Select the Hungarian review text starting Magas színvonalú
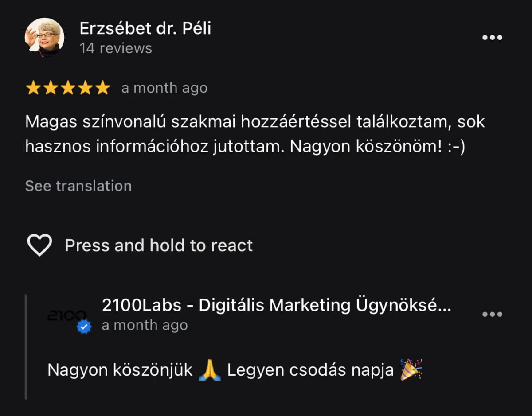The width and height of the screenshot is (532, 416). tap(255, 134)
